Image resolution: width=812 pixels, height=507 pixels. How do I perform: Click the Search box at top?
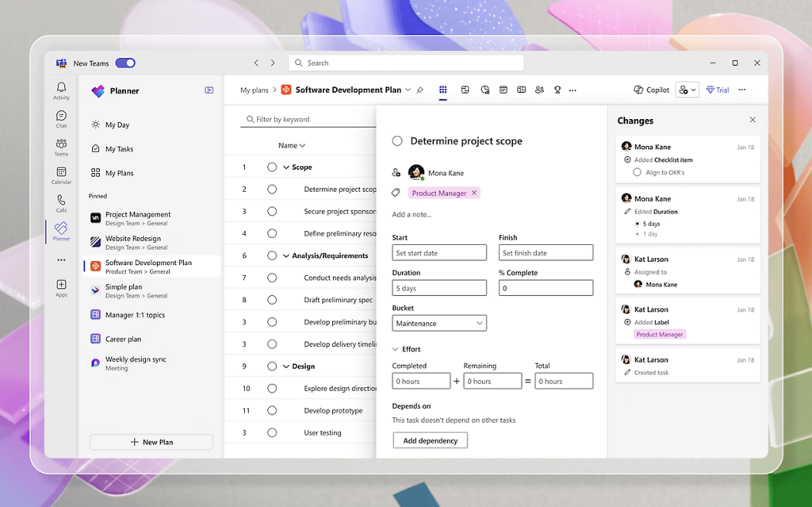click(406, 63)
